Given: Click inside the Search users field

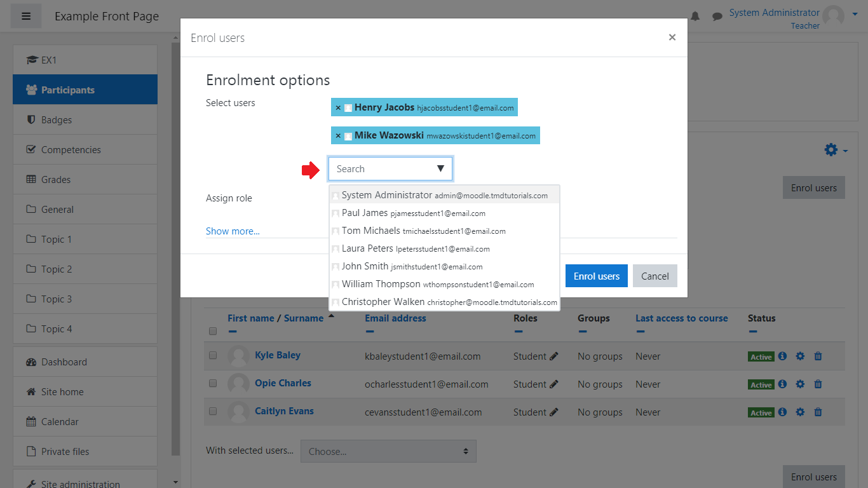Looking at the screenshot, I should point(381,169).
